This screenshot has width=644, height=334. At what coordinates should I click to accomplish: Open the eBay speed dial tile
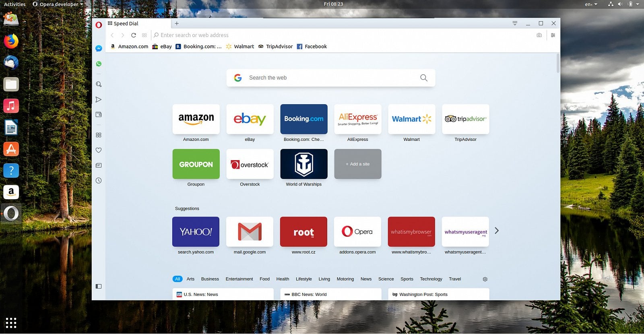(250, 119)
